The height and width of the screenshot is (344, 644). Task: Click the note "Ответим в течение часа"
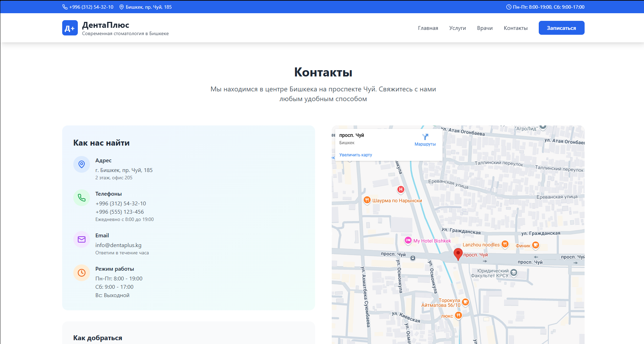(122, 253)
